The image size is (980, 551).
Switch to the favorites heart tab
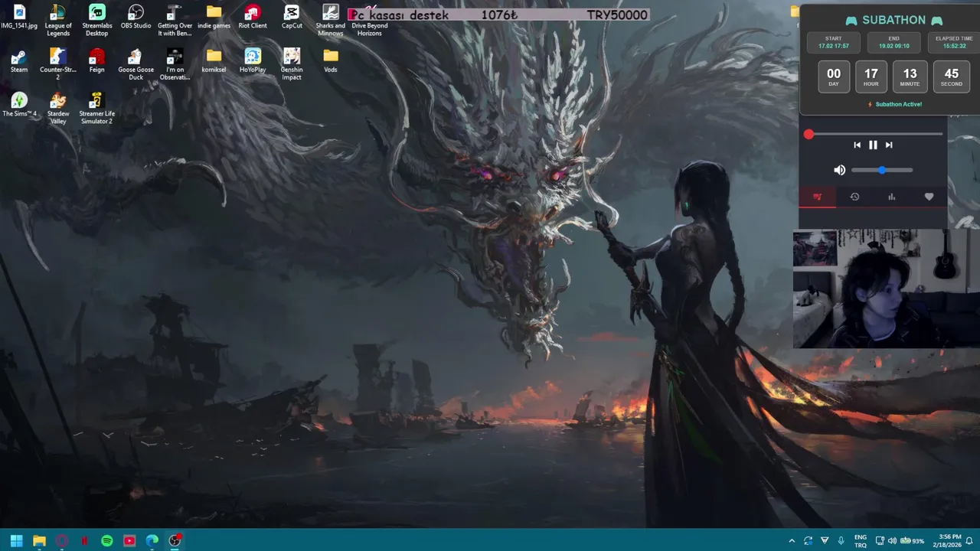point(929,197)
